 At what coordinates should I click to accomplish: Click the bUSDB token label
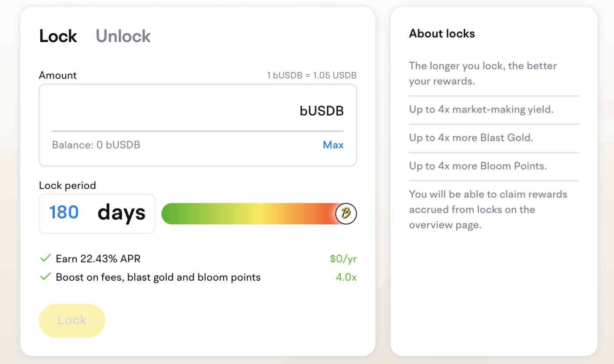click(321, 111)
